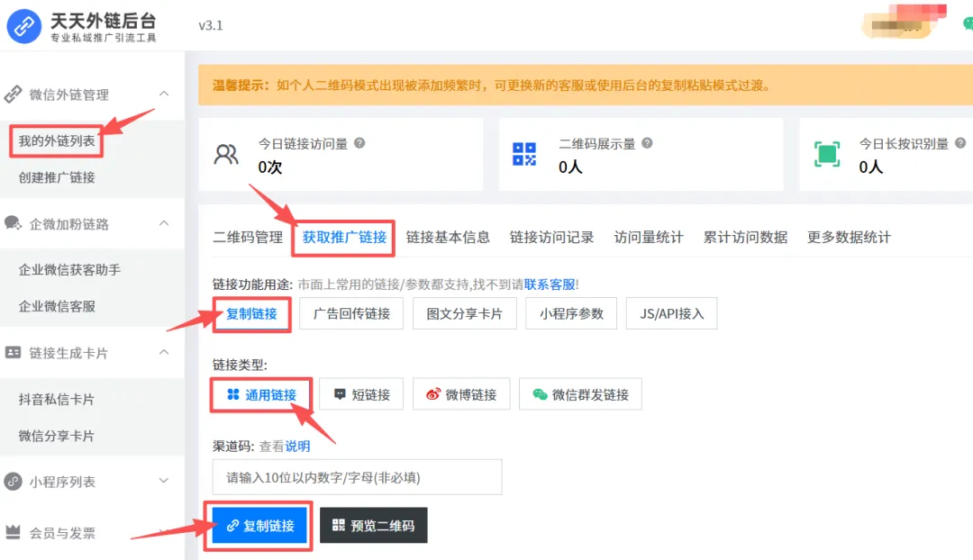
Task: Click the WeChat icon in 微信群发链接 button
Action: pyautogui.click(x=540, y=394)
